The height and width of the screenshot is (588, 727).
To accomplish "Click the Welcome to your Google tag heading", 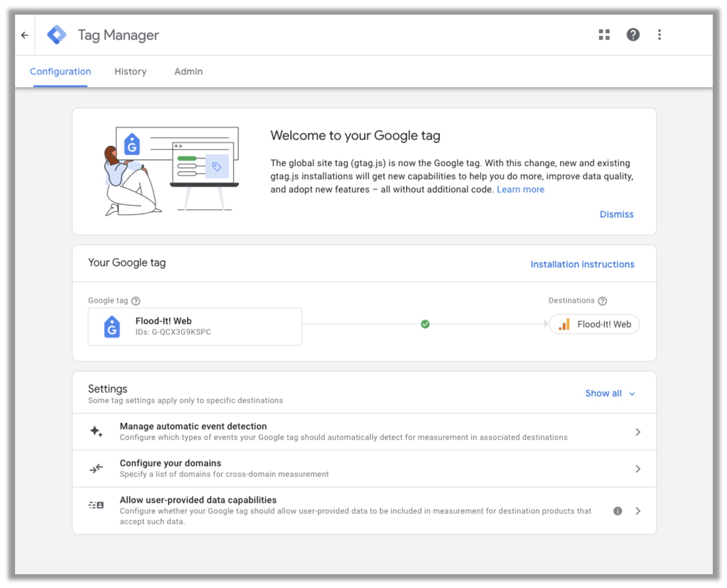I will tap(355, 135).
